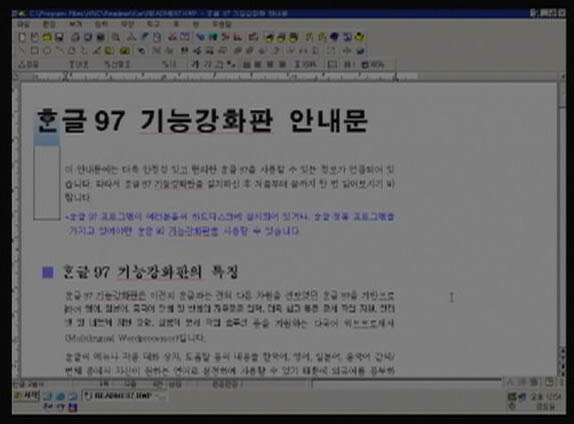Toggle bold (가) formatting
Viewport: 574px width, 424px height.
pyautogui.click(x=195, y=64)
